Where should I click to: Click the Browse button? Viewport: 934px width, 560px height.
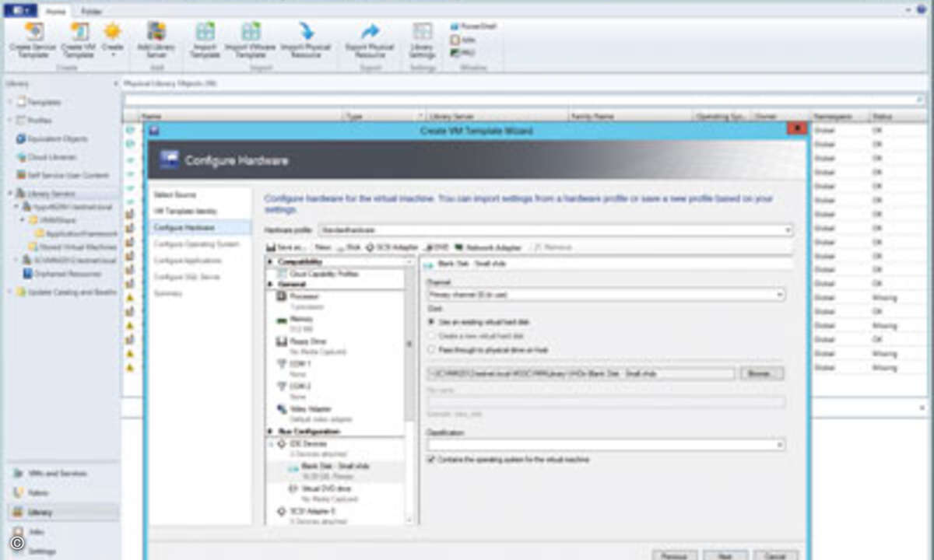point(761,374)
